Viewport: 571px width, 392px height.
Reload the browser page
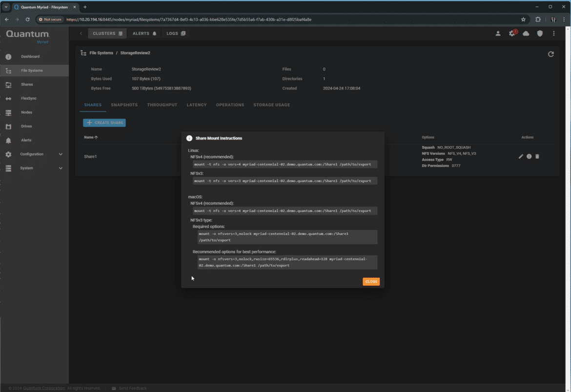27,20
